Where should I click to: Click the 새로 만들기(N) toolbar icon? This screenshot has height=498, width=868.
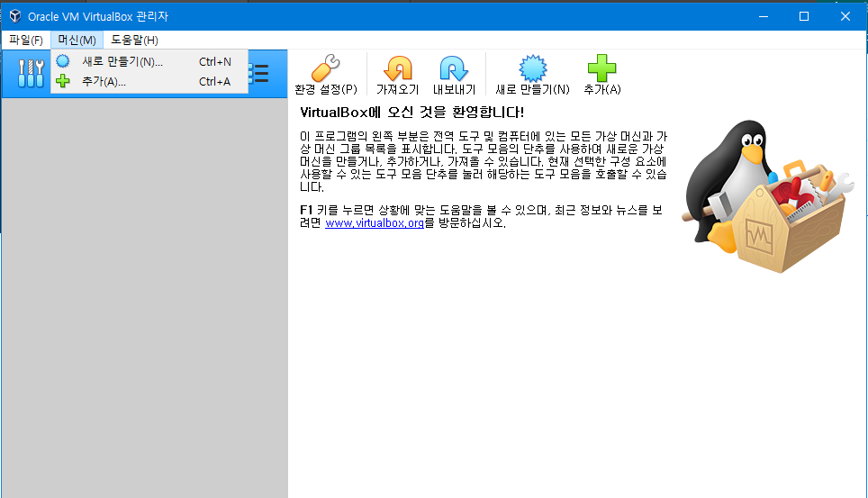[x=532, y=75]
